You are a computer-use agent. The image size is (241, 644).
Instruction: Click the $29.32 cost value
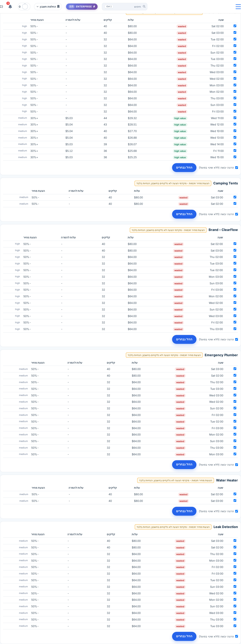[132, 118]
